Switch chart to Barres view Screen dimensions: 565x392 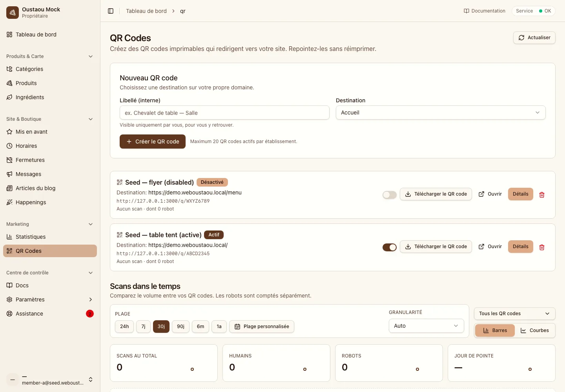[495, 330]
